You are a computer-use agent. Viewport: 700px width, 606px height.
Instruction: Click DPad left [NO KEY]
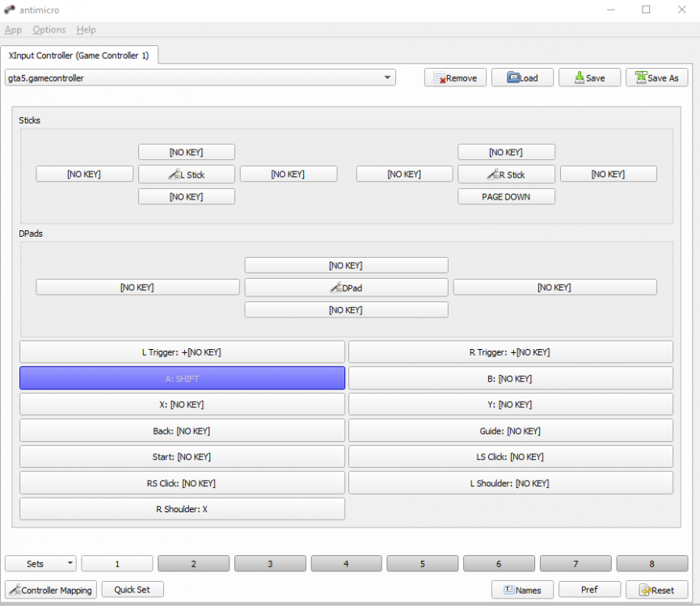pos(137,287)
